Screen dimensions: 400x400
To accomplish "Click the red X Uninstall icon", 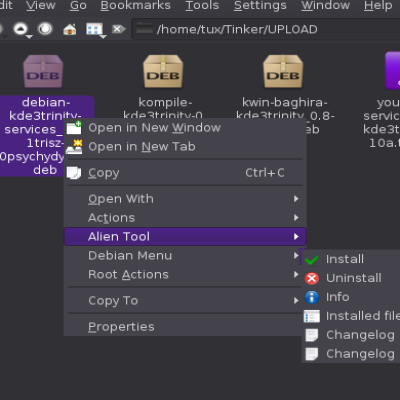I will click(312, 278).
